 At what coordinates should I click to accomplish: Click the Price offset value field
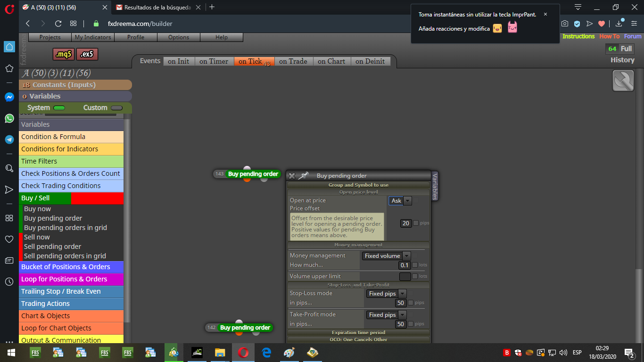[406, 223]
